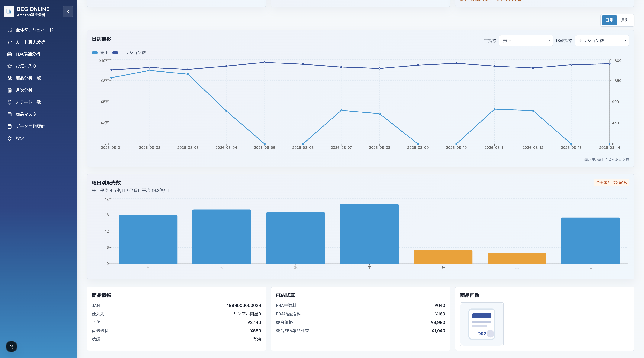
Task: Click the BCG ONLINE logo
Action: click(9, 11)
